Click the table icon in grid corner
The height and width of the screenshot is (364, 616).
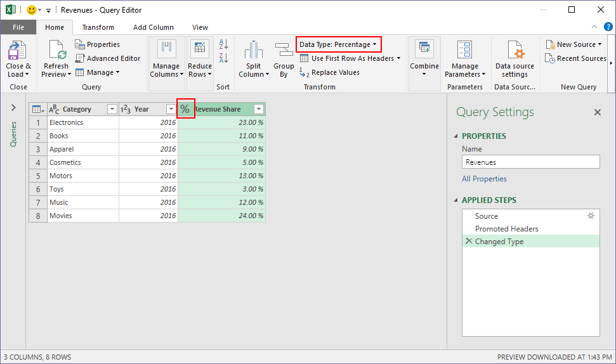click(x=37, y=109)
